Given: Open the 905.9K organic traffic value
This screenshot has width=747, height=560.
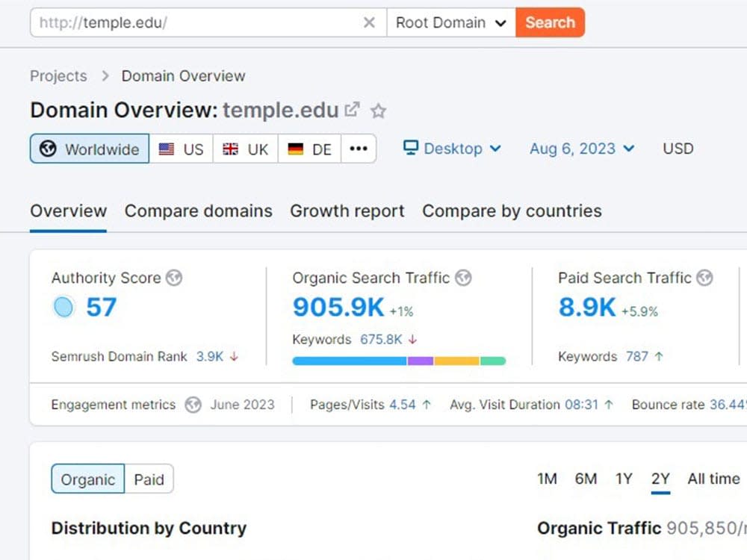Looking at the screenshot, I should [338, 307].
